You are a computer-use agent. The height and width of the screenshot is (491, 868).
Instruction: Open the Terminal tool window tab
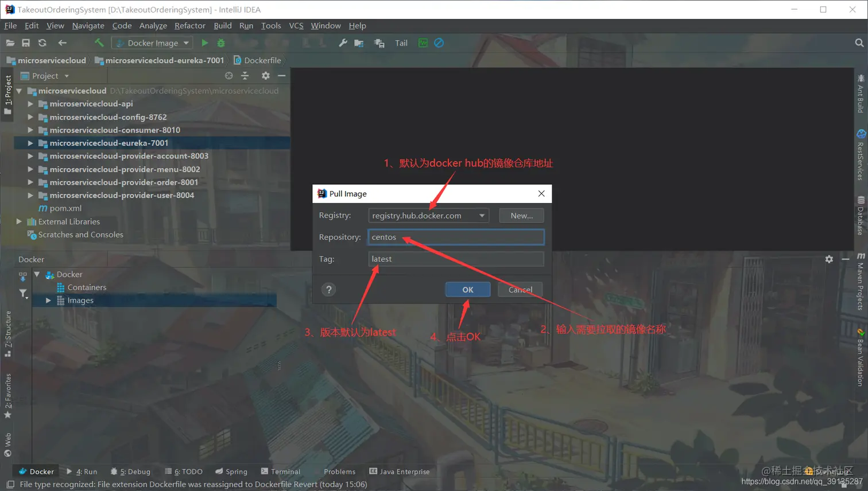(281, 471)
